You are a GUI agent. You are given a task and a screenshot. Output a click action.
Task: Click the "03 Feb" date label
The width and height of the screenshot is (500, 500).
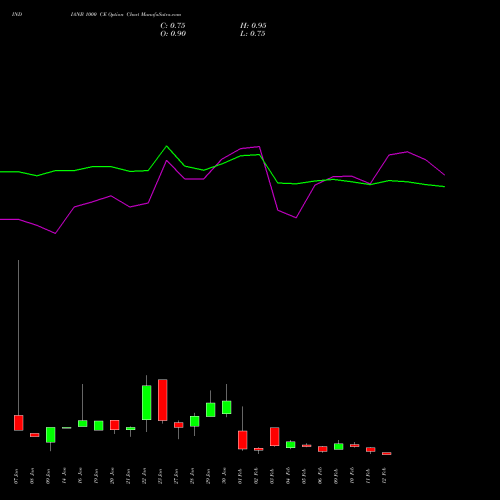272,476
